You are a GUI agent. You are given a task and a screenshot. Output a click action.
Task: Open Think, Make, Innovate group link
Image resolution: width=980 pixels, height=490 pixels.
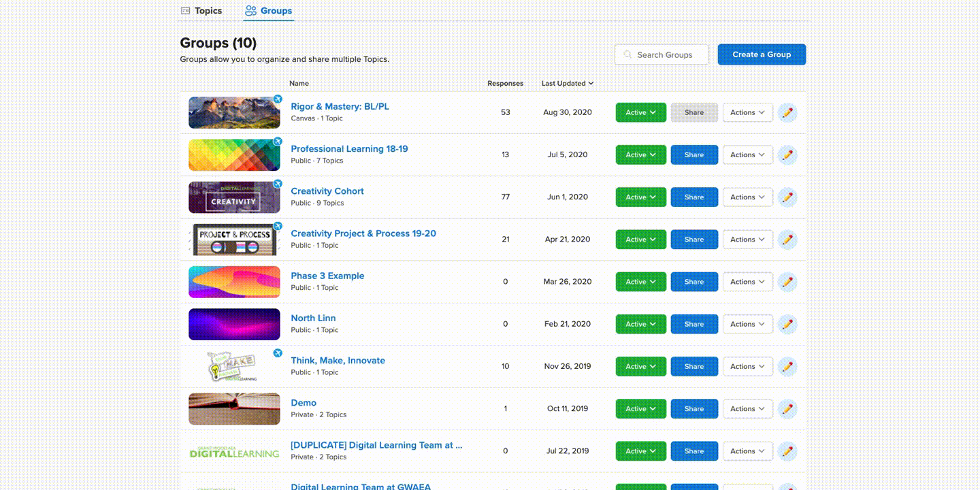pyautogui.click(x=338, y=361)
